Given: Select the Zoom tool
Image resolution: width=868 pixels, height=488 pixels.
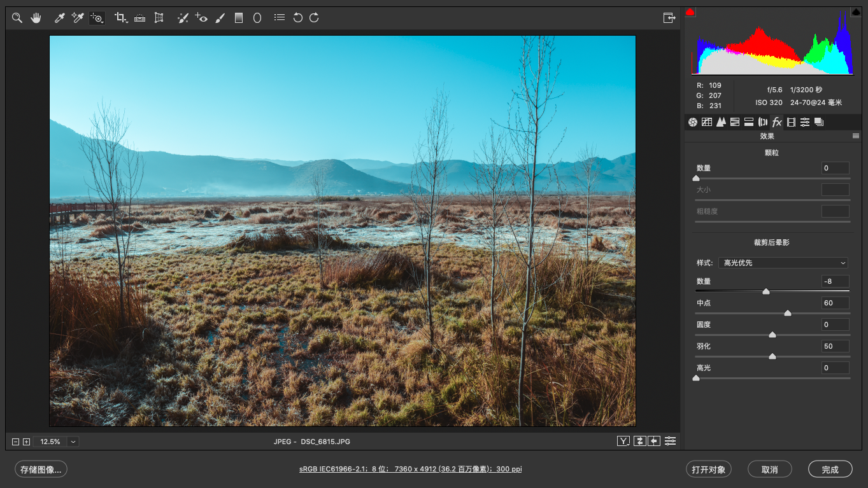Looking at the screenshot, I should (x=17, y=18).
